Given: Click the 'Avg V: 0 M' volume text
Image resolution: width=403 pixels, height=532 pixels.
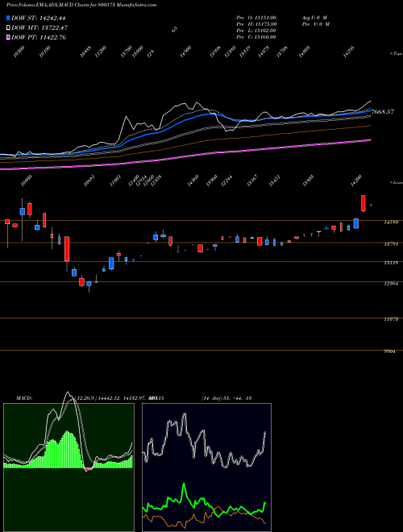Looking at the screenshot, I should (314, 18).
